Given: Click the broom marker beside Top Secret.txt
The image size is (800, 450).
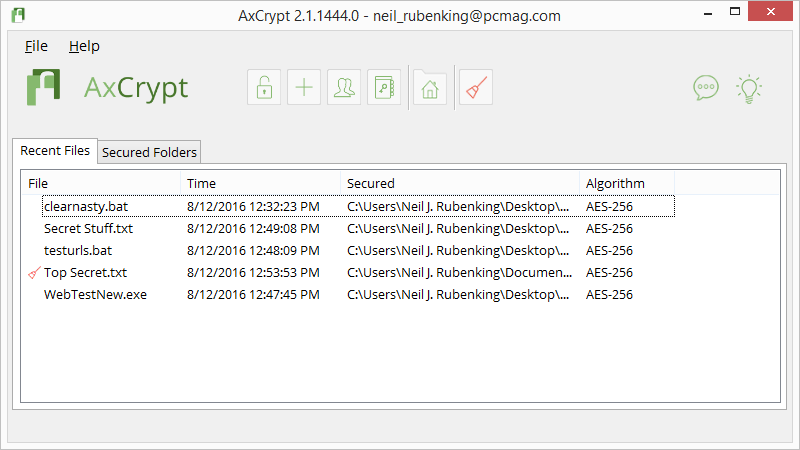Looking at the screenshot, I should click(34, 273).
